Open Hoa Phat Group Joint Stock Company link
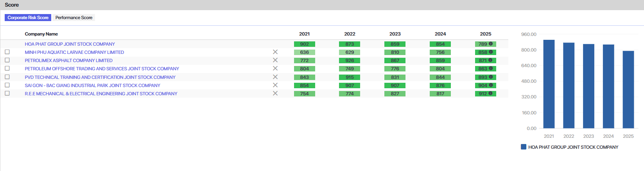Viewport: 644px width, 171px height. [70, 44]
